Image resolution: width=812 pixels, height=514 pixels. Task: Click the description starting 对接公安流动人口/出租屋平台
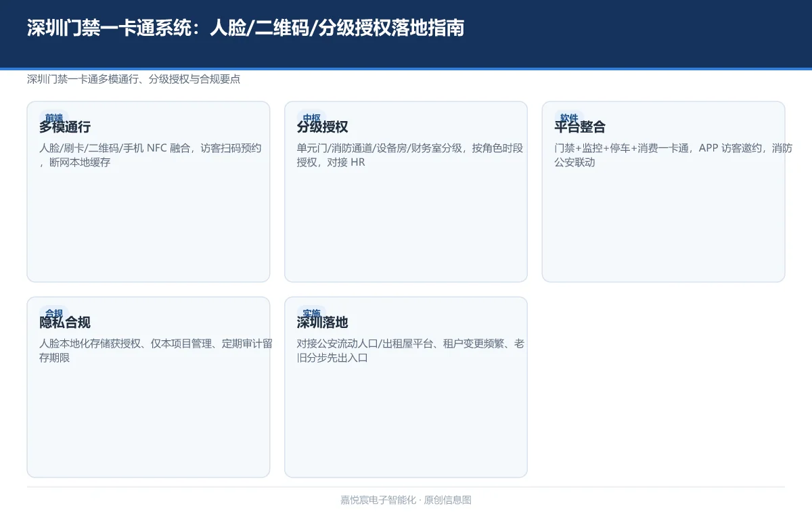coord(411,350)
